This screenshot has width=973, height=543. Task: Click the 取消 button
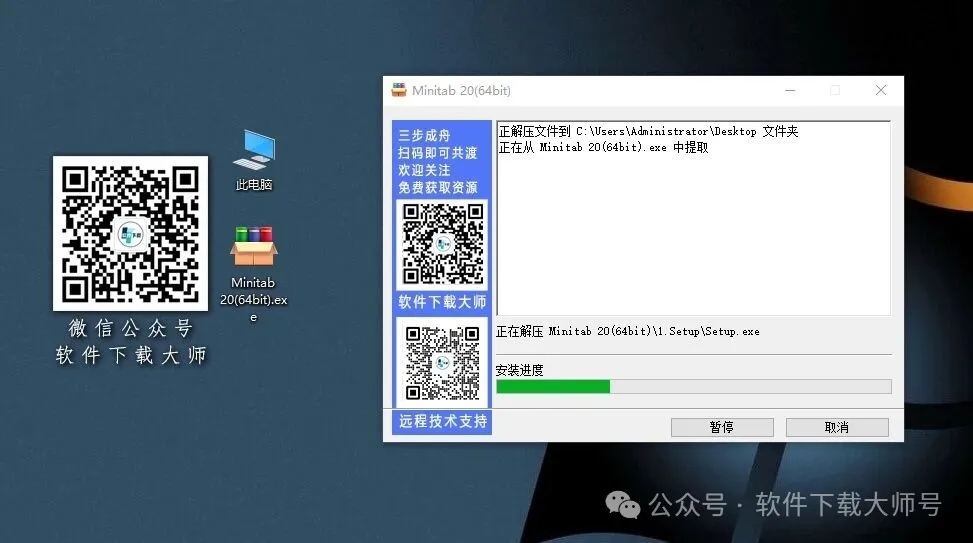click(x=836, y=427)
